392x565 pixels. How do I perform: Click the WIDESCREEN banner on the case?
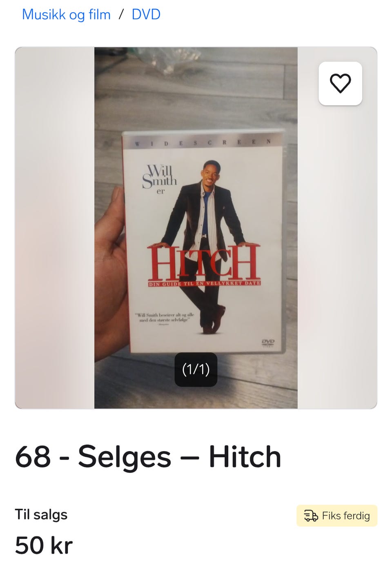(203, 142)
